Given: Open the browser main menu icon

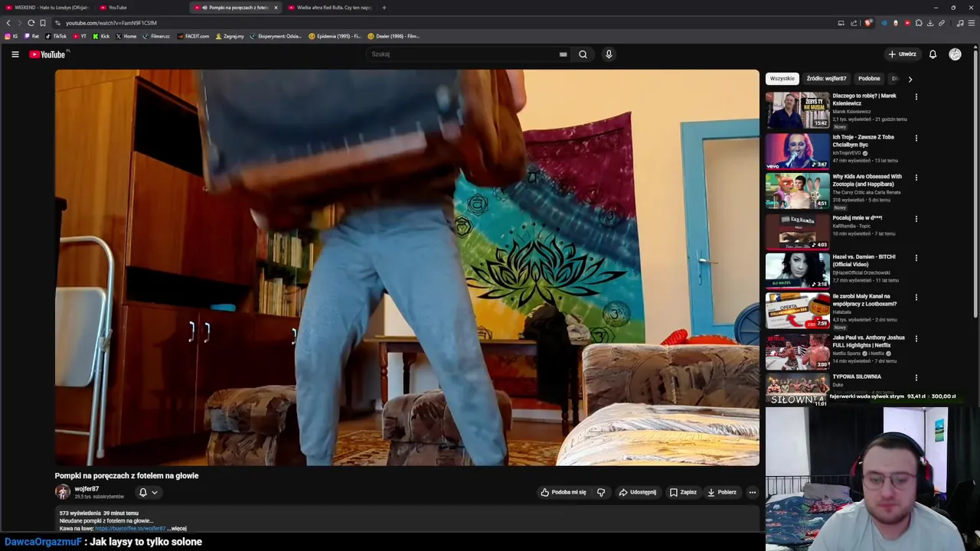Looking at the screenshot, I should point(972,23).
